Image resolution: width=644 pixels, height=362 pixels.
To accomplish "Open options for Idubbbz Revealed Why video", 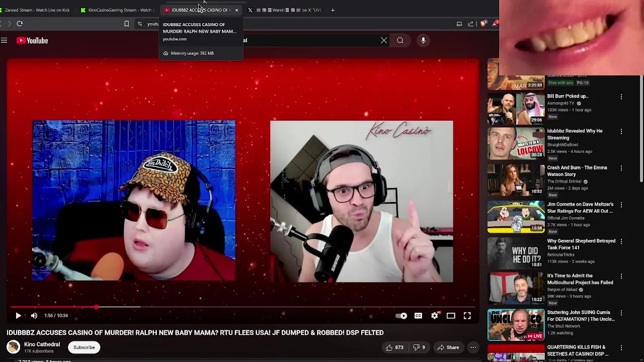I will point(621,131).
